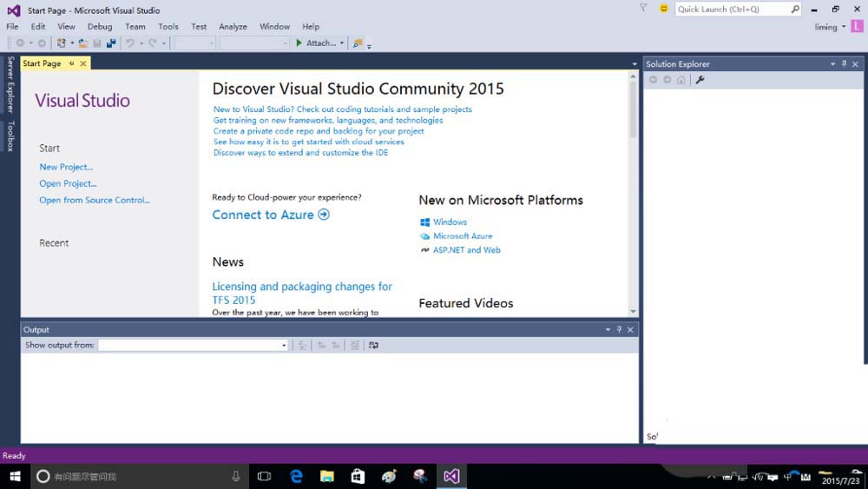Toggle auto-hide pin on the Output panel

619,330
